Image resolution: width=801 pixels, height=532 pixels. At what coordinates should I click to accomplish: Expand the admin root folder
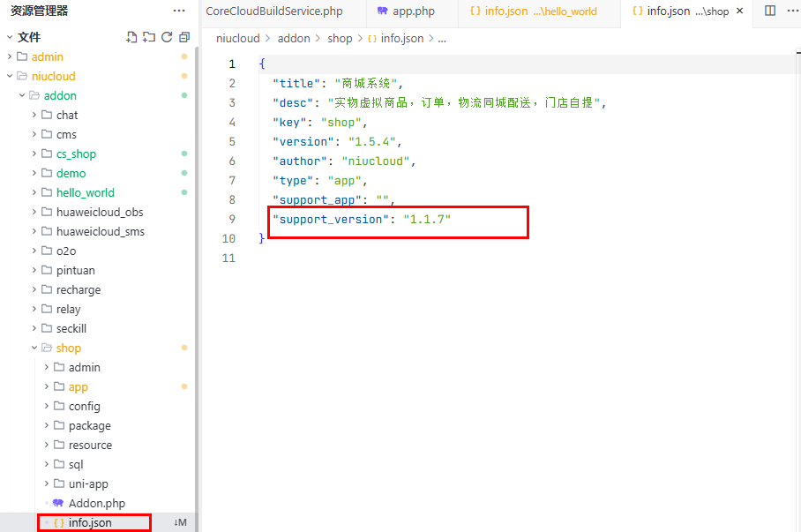tap(48, 56)
